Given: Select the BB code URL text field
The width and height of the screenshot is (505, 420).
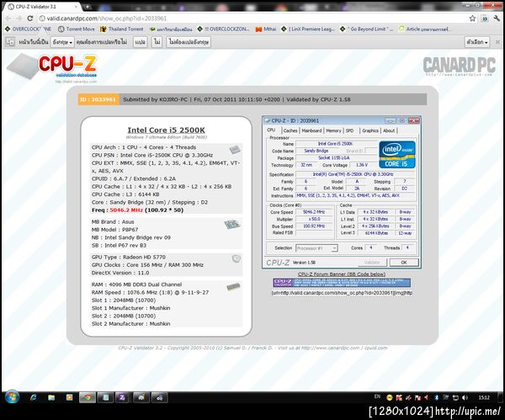Looking at the screenshot, I should point(342,293).
